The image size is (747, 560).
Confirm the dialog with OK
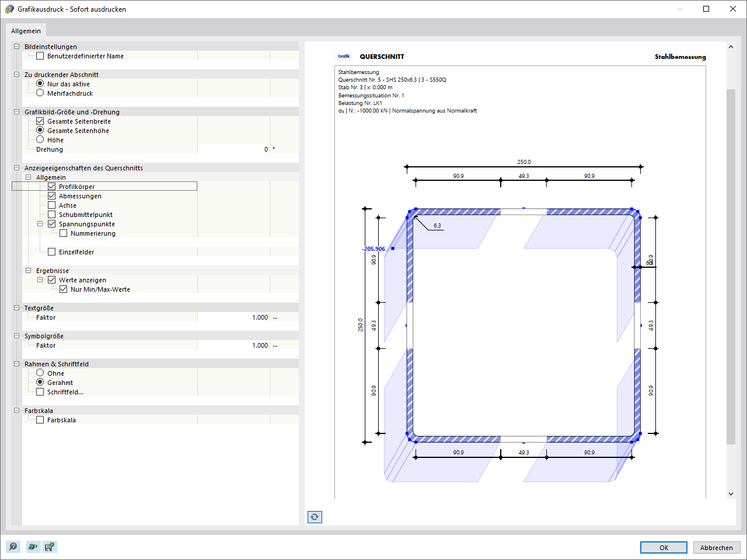pyautogui.click(x=664, y=548)
